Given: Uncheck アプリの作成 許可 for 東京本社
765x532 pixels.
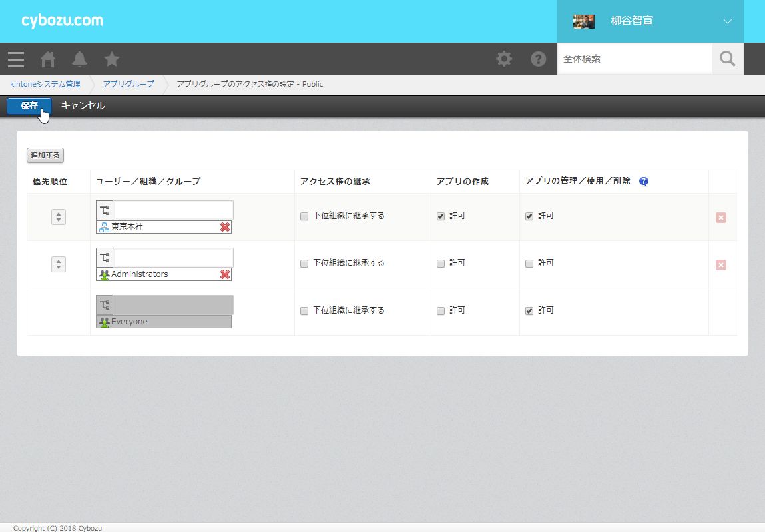Looking at the screenshot, I should tap(441, 216).
